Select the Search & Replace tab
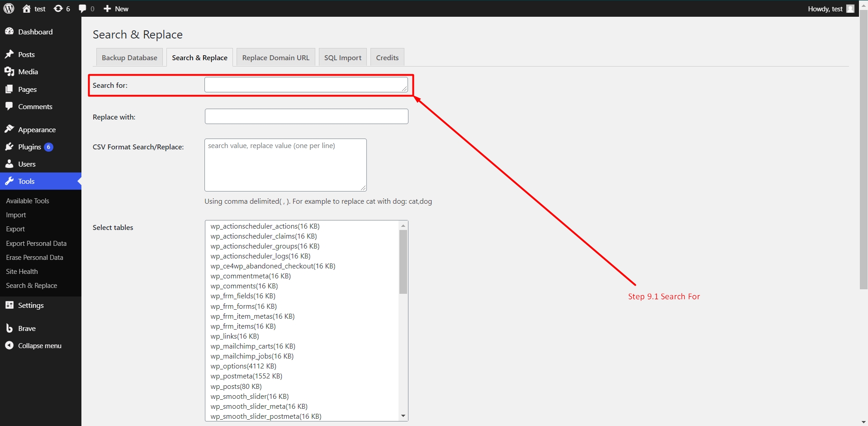Viewport: 868px width, 426px height. click(199, 57)
